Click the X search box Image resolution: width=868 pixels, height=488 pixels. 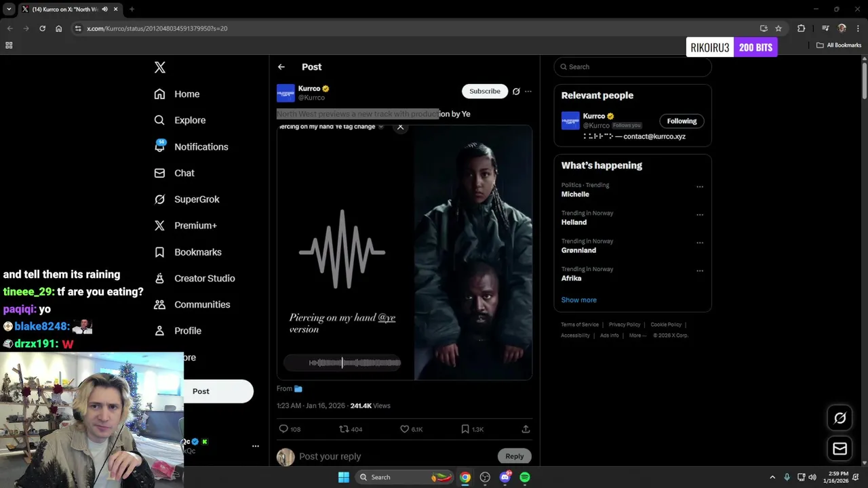(633, 67)
